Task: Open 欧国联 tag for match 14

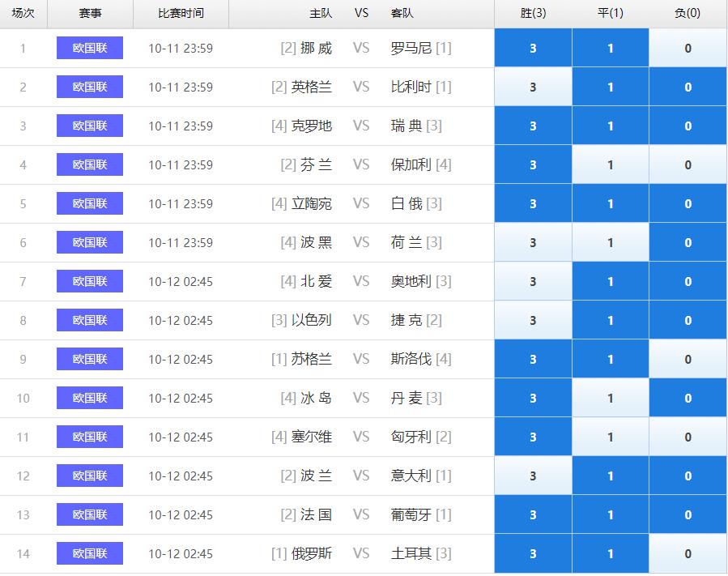Action: 90,553
